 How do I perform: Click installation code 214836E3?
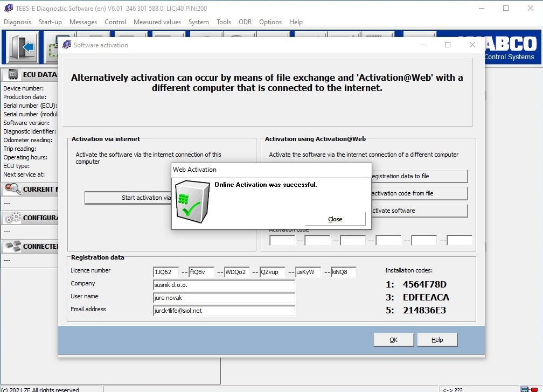pos(424,310)
